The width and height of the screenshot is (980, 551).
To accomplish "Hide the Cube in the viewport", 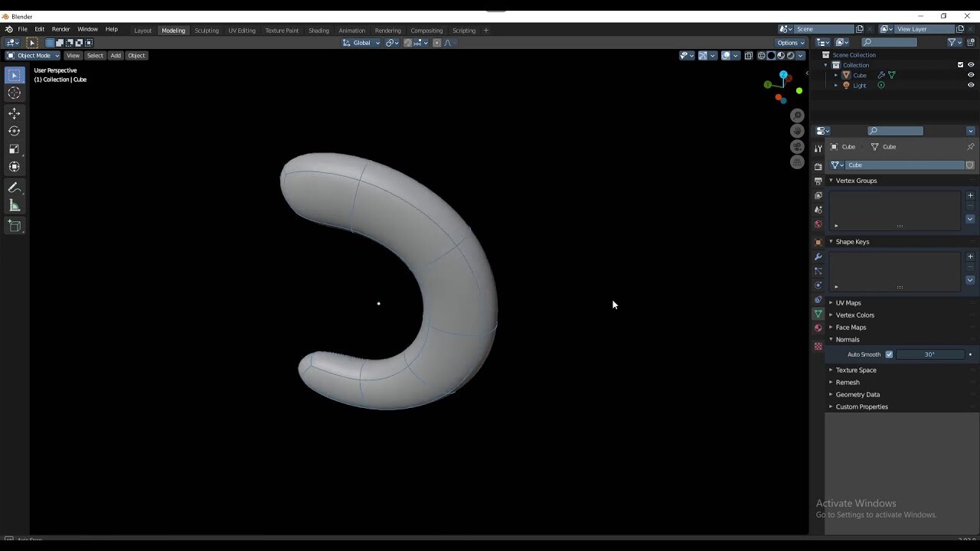I will click(971, 74).
